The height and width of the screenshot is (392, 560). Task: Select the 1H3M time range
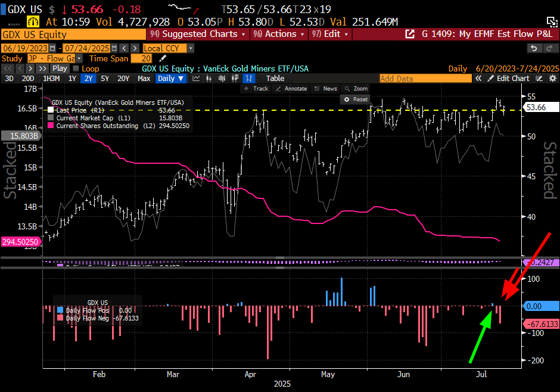point(51,79)
